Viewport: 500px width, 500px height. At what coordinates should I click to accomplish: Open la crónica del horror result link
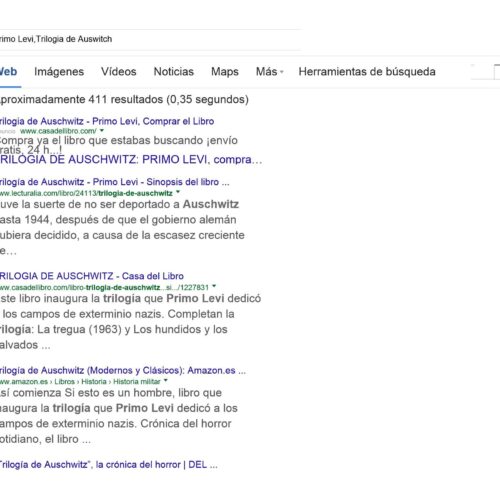pos(109,465)
